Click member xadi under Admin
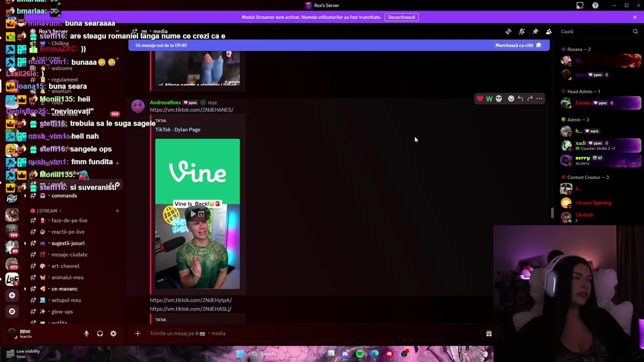This screenshot has width=644, height=362. pyautogui.click(x=601, y=145)
